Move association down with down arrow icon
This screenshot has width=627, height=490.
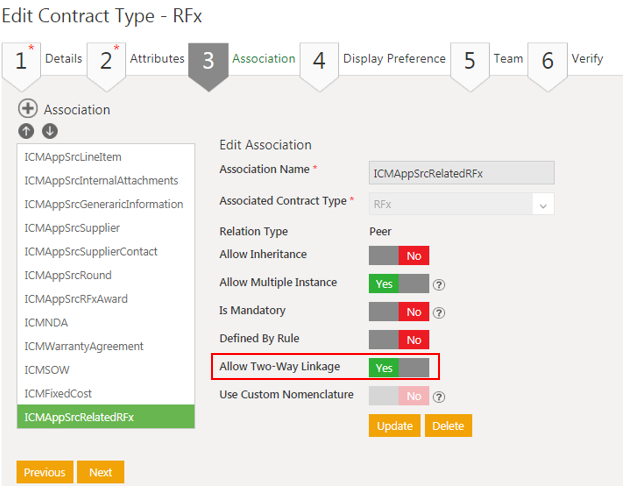point(49,131)
